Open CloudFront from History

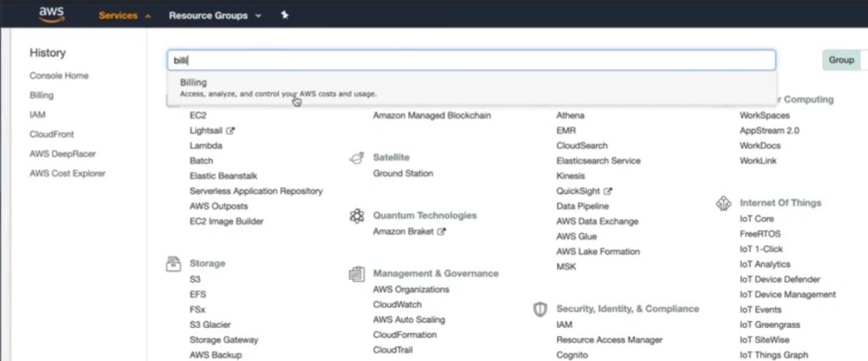coord(52,134)
